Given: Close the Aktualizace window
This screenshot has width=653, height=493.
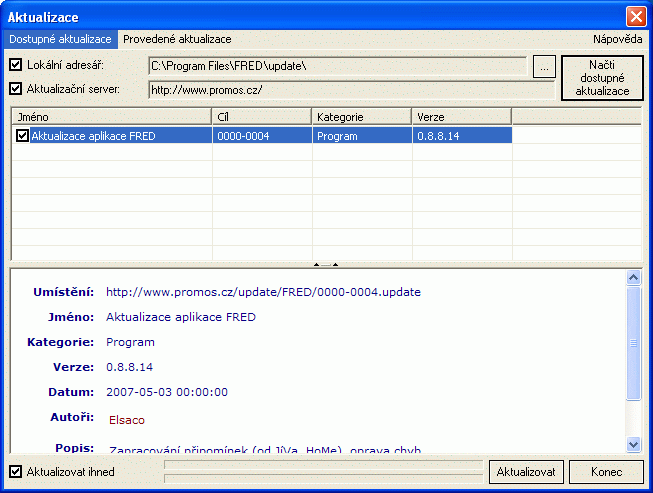Looking at the screenshot, I should (635, 16).
